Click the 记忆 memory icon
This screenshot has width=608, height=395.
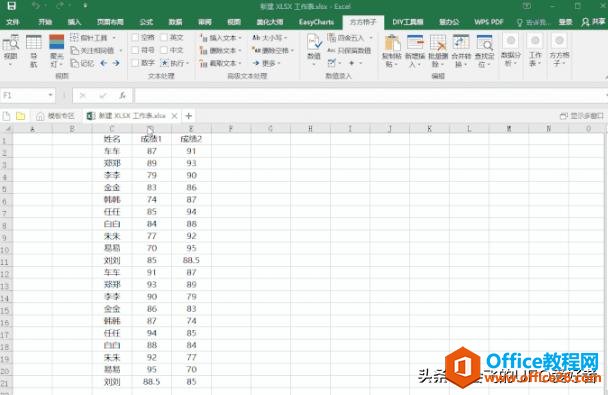(x=82, y=63)
